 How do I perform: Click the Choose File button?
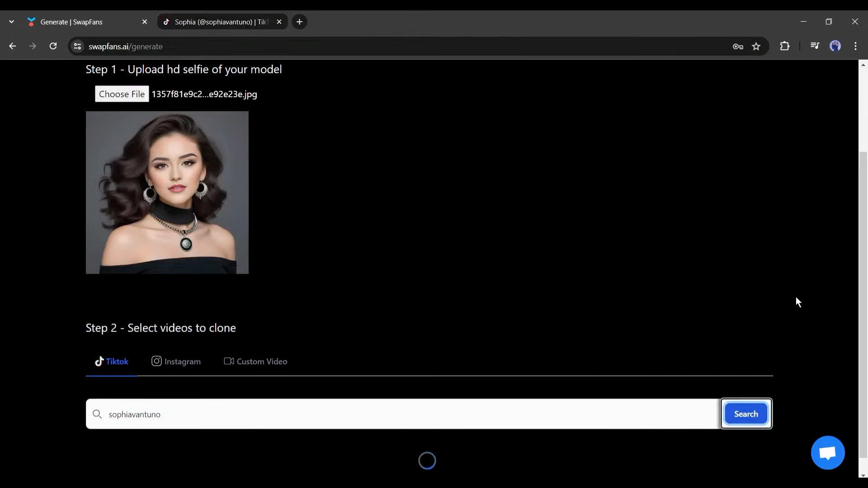coord(122,94)
